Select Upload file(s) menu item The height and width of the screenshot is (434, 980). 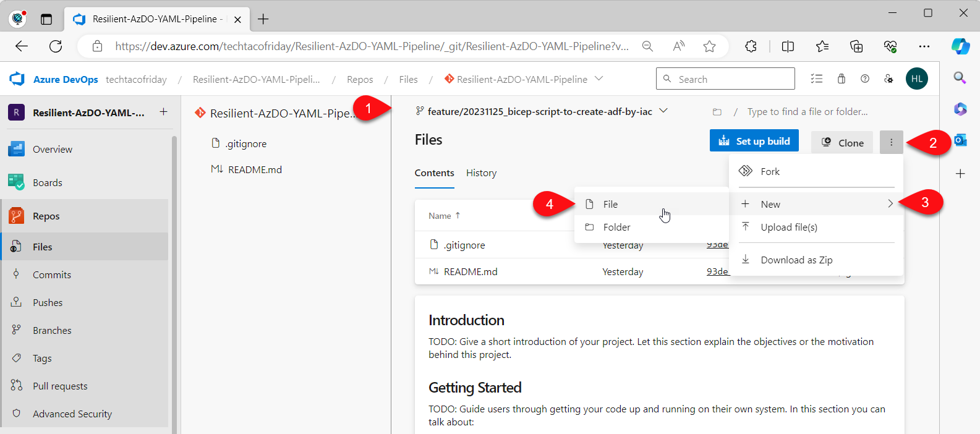tap(816, 227)
